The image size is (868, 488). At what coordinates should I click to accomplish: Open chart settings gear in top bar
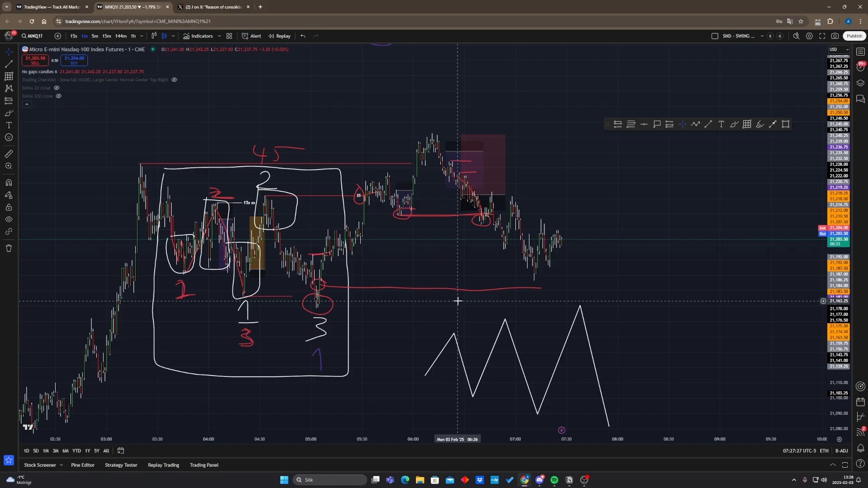[x=809, y=36]
